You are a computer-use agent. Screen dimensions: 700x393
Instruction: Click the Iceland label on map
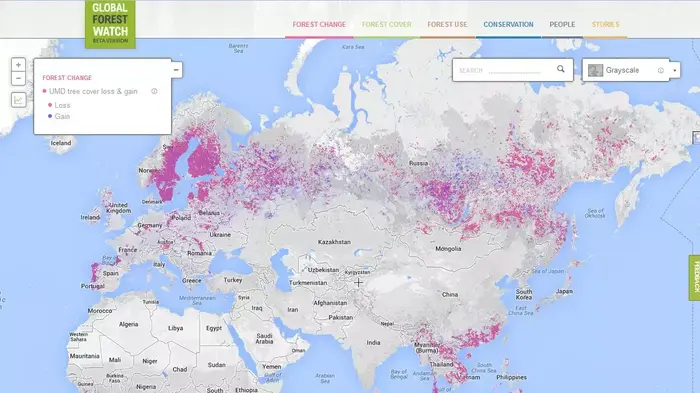(61, 143)
